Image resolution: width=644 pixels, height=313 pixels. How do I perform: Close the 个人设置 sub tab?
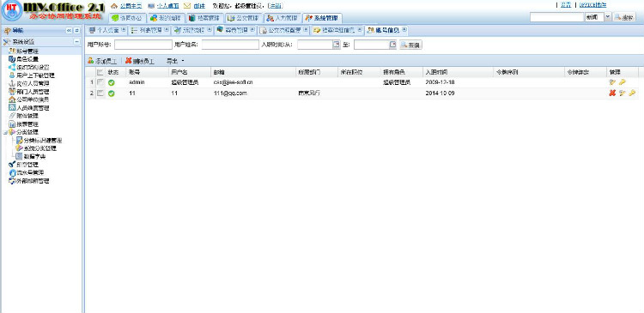124,30
